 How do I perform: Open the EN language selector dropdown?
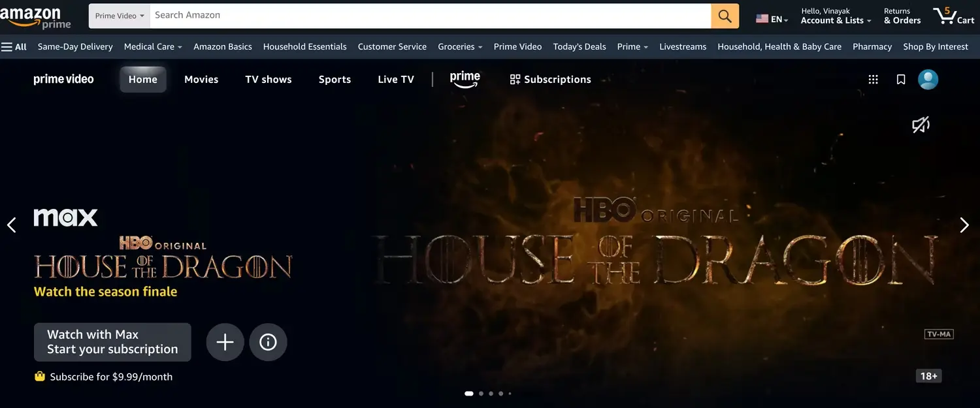tap(772, 19)
